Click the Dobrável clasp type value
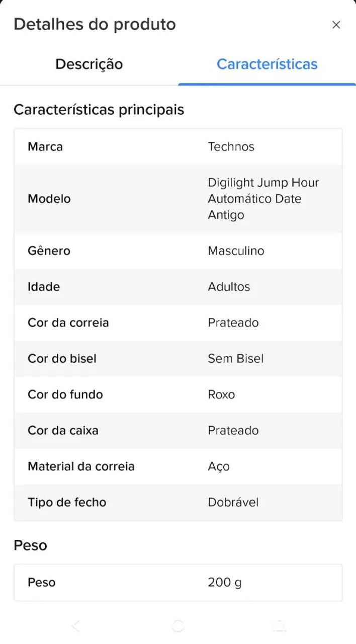This screenshot has height=644, width=356. coord(233,502)
